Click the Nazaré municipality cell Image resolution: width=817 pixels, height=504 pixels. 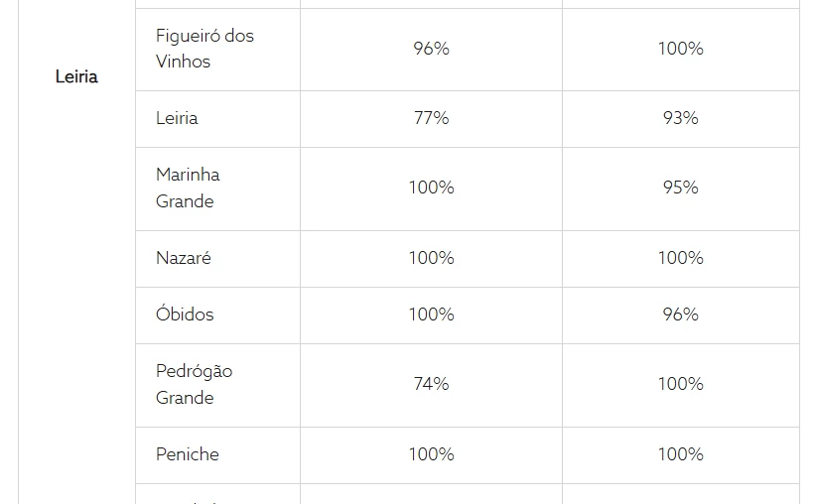point(184,258)
